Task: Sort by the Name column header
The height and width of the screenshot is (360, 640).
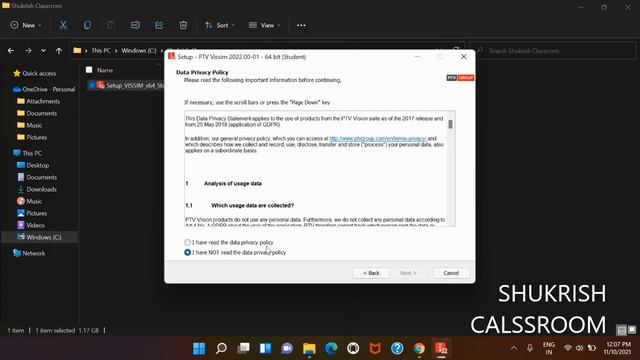Action: (105, 70)
